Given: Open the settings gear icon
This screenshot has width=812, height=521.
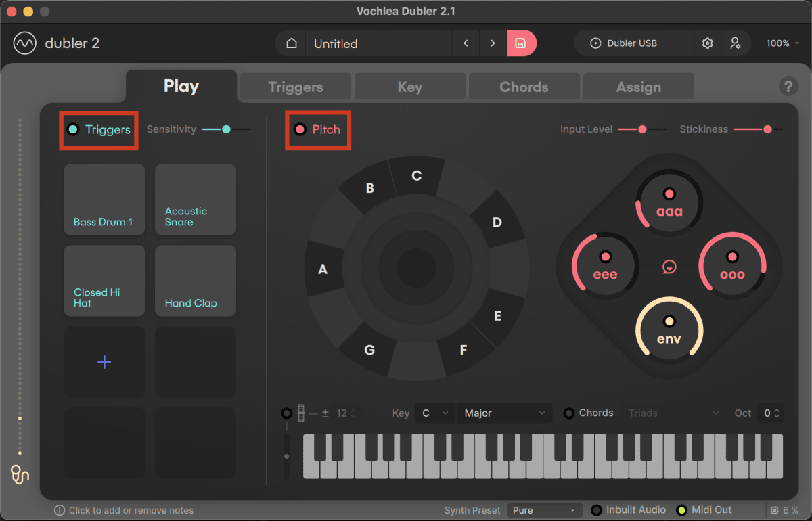Looking at the screenshot, I should click(707, 43).
